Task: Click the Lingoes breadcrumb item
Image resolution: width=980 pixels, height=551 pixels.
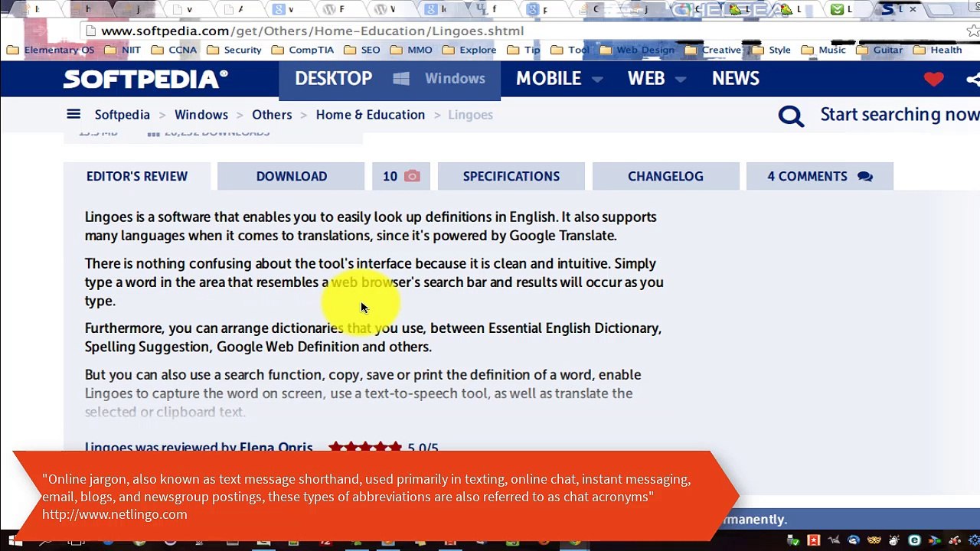Action: (470, 115)
